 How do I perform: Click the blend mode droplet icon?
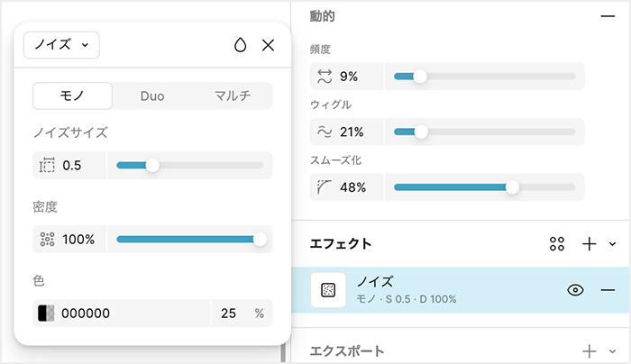click(x=240, y=45)
